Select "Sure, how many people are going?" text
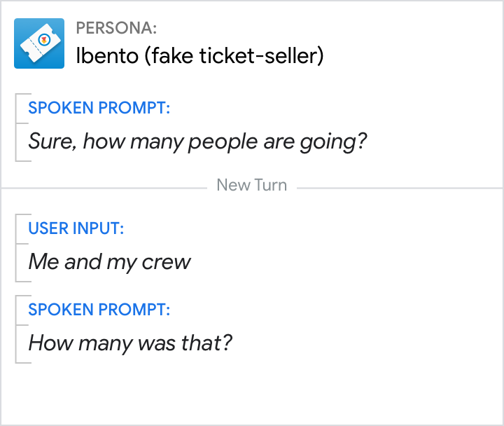Screen dimensions: 504x426 pyautogui.click(x=197, y=142)
